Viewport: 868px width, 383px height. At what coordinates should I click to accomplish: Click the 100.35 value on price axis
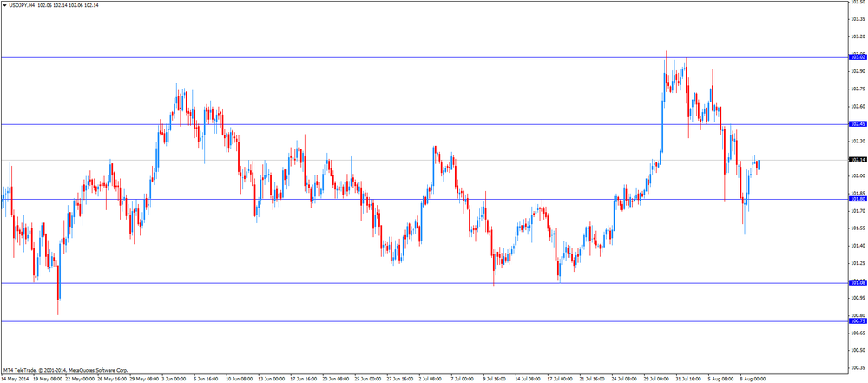pyautogui.click(x=858, y=368)
